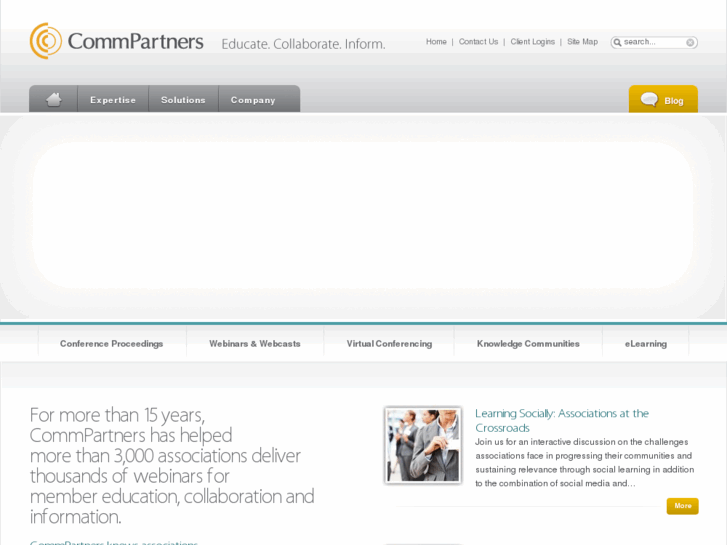This screenshot has height=545, width=727.
Task: Click the article summary beginning 'Join us for'
Action: coord(585,462)
